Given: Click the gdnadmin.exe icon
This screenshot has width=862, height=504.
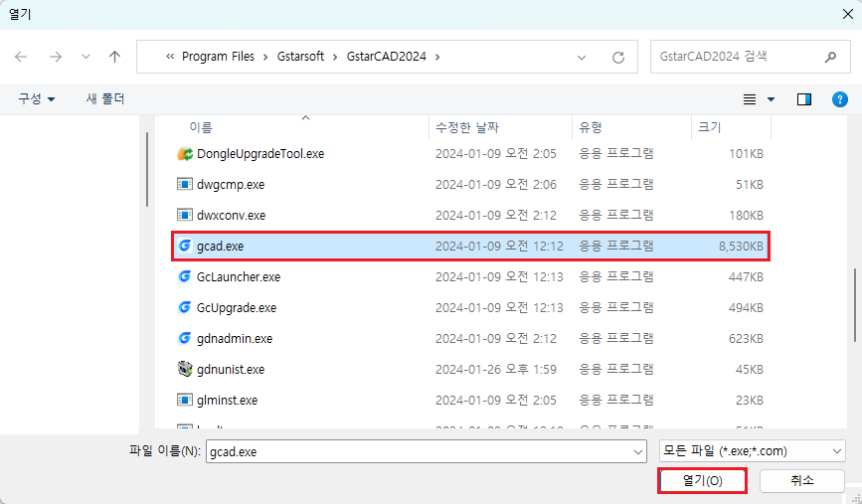Looking at the screenshot, I should [185, 338].
